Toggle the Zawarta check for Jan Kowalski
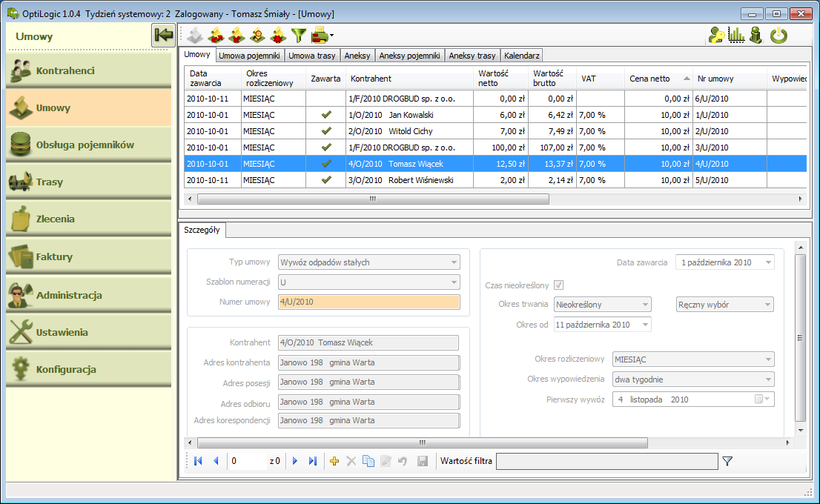 tap(326, 114)
